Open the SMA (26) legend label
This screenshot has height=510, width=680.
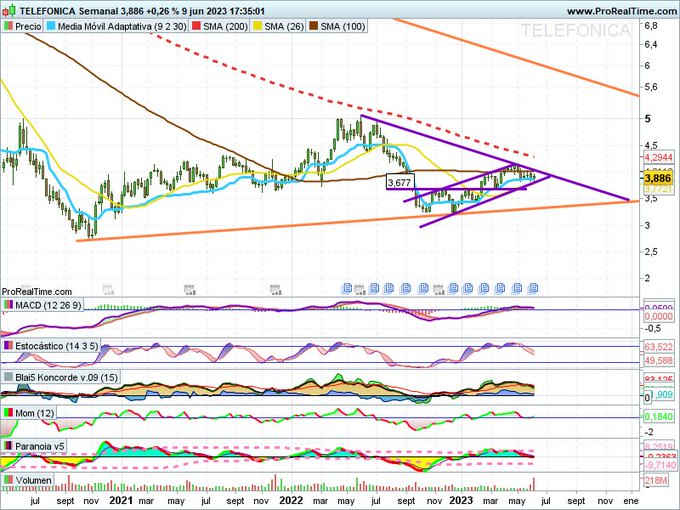point(284,26)
